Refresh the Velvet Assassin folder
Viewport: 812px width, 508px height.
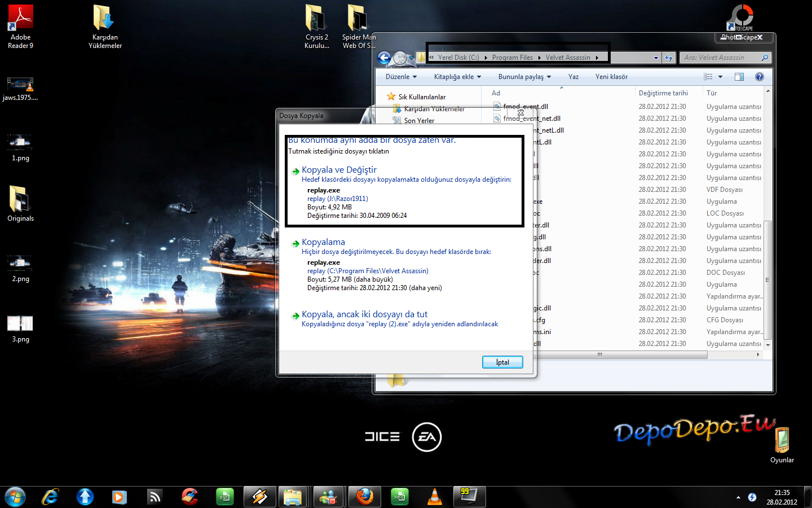pos(669,58)
